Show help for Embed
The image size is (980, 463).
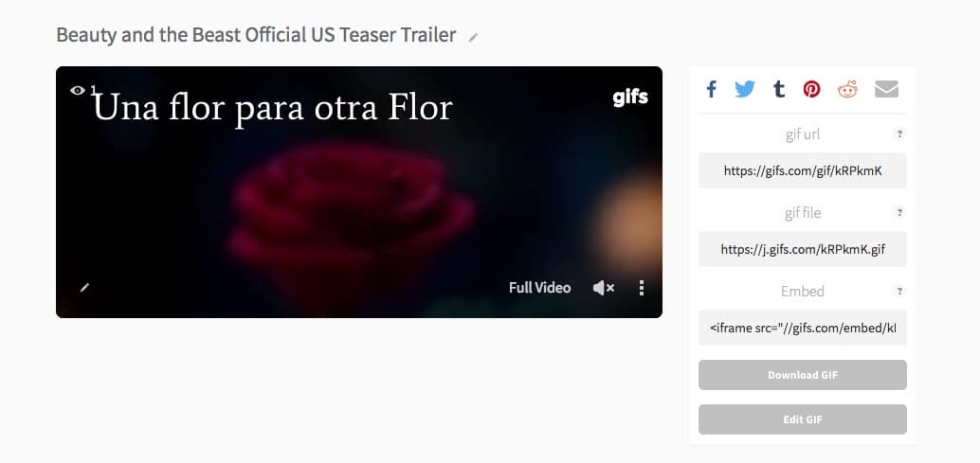[899, 291]
